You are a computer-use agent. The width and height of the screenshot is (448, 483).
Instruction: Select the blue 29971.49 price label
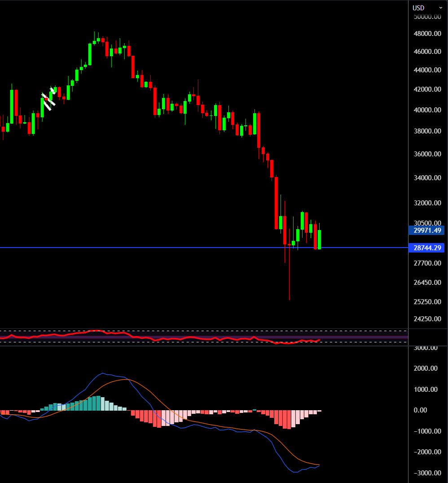point(427,230)
